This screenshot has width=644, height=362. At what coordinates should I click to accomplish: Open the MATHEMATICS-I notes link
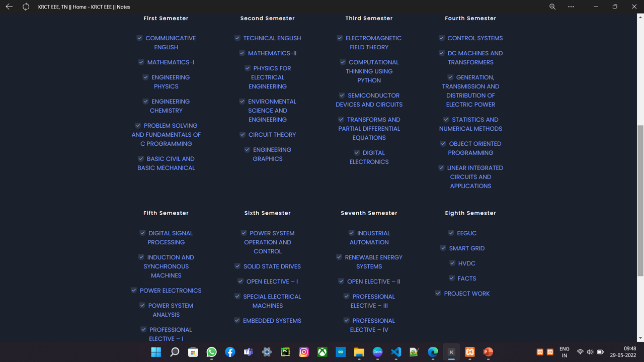[x=171, y=62]
